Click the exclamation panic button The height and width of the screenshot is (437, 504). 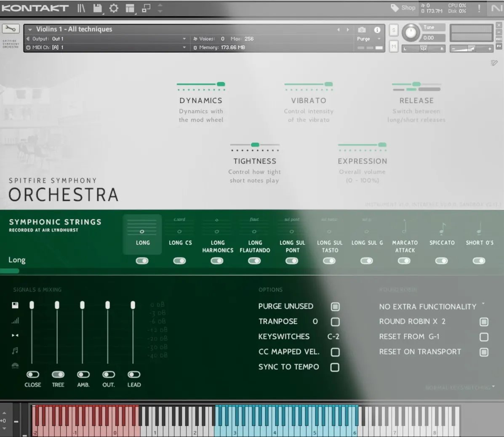pos(479,8)
